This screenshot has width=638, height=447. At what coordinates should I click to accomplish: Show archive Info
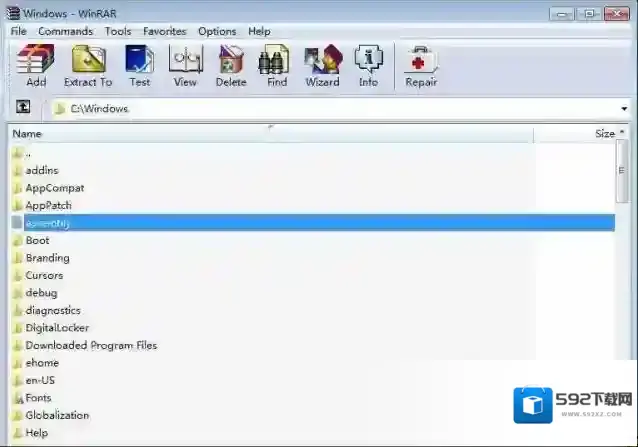(368, 66)
